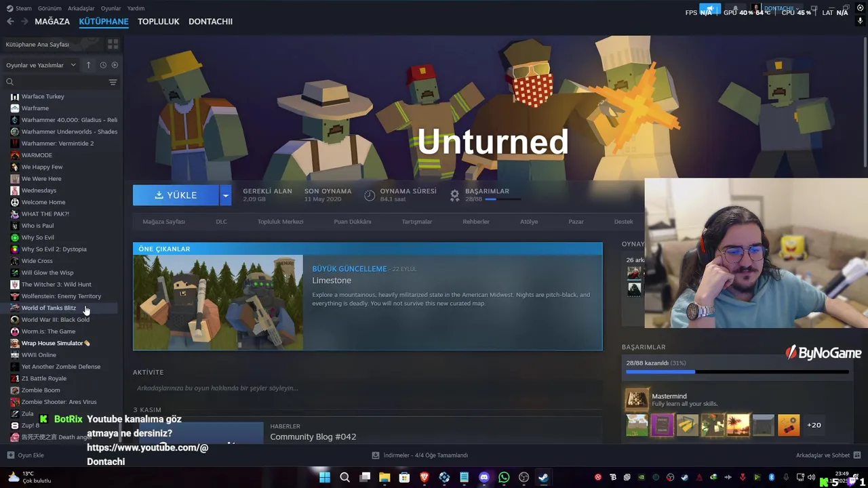Image resolution: width=868 pixels, height=488 pixels.
Task: Click the ready-to-play filter icon
Action: (115, 65)
